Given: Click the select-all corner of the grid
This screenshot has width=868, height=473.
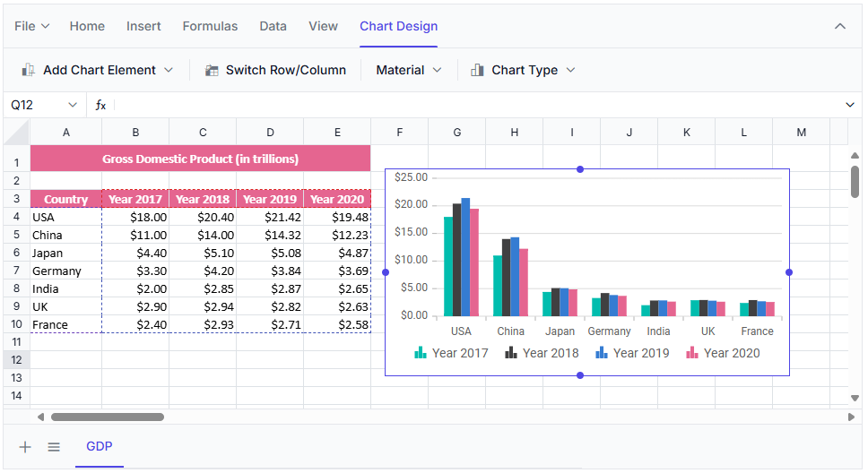Looking at the screenshot, I should (x=17, y=133).
